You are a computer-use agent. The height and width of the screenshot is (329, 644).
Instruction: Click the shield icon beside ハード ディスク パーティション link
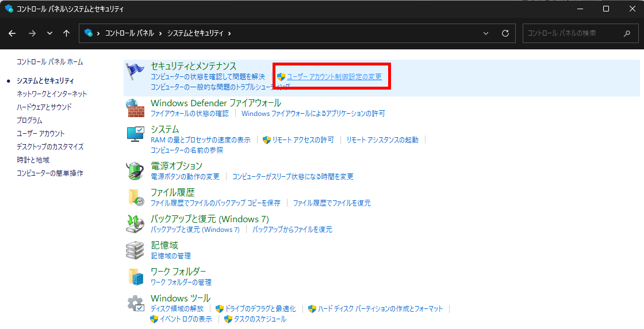pos(312,308)
